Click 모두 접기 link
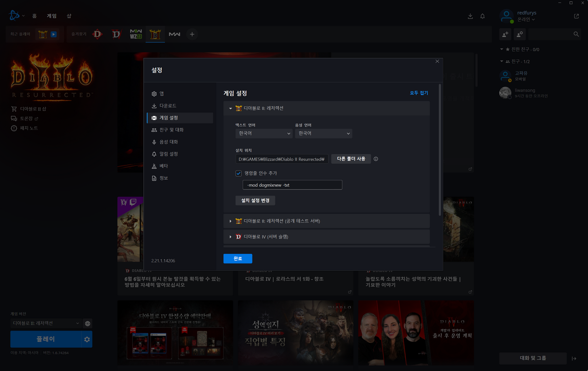 tap(419, 93)
